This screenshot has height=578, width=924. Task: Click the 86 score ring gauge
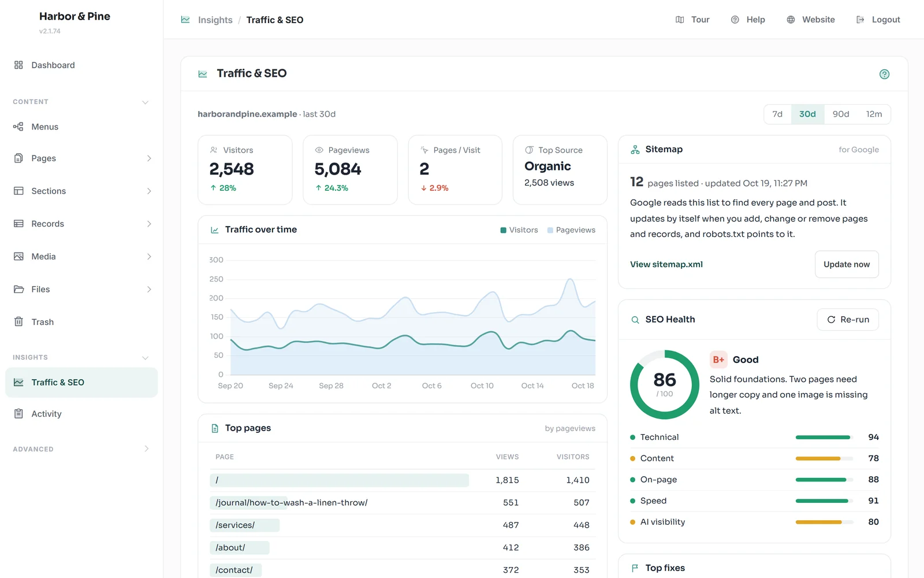click(665, 384)
